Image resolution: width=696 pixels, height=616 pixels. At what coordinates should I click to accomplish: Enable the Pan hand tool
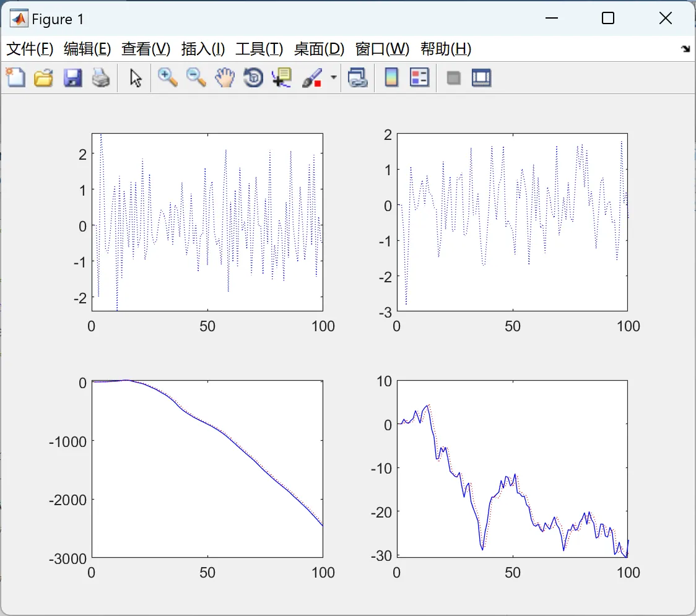[225, 77]
